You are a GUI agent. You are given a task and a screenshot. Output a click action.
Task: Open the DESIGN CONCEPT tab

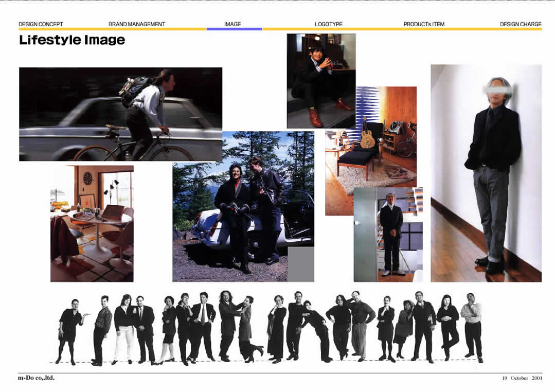41,24
